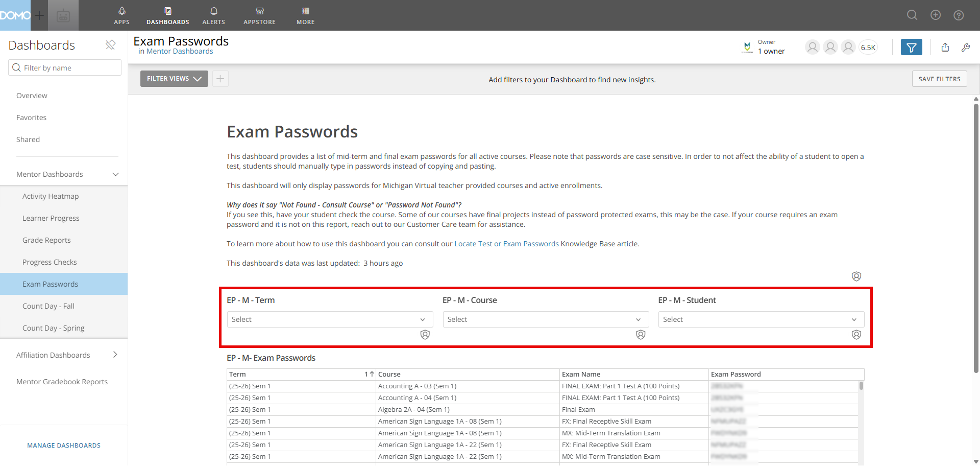The height and width of the screenshot is (466, 980).
Task: Click the EP - M- Exam Passwords card title
Action: click(x=271, y=358)
